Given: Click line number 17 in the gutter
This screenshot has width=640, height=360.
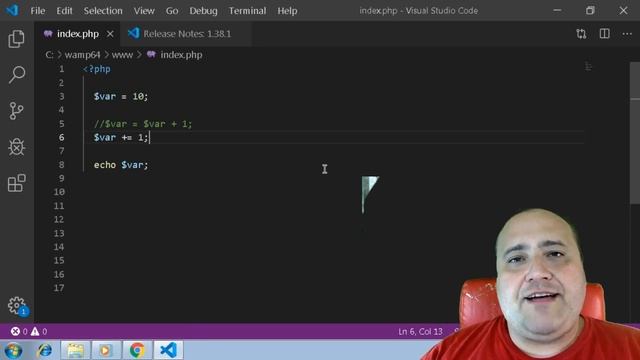Looking at the screenshot, I should 59,288.
